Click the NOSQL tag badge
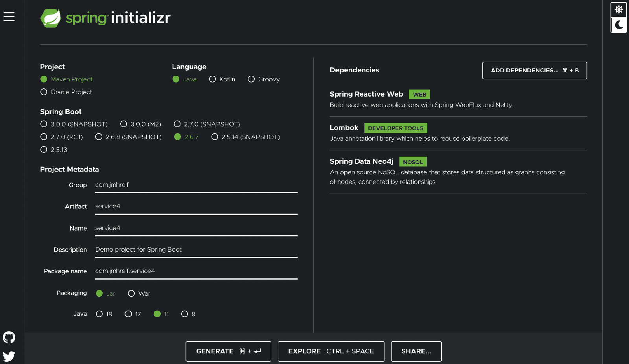The width and height of the screenshot is (629, 364). (x=413, y=162)
